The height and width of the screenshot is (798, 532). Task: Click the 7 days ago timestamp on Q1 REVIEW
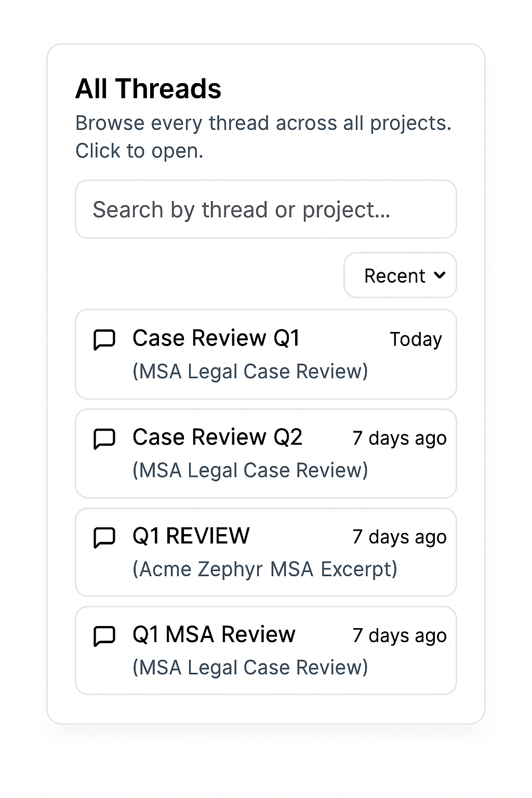pyautogui.click(x=399, y=537)
